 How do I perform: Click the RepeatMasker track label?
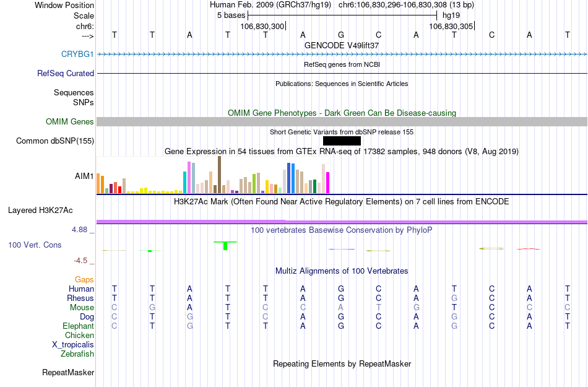(x=68, y=372)
